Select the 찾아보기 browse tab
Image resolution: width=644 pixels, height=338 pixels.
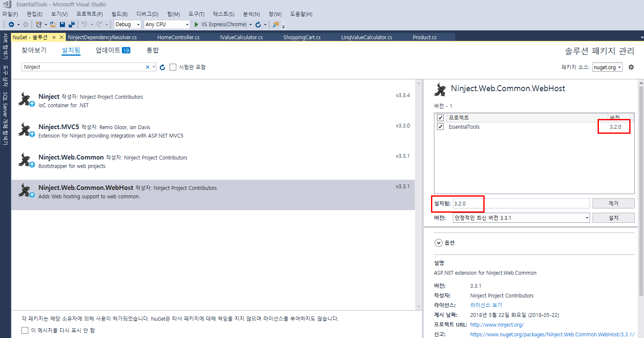[34, 50]
